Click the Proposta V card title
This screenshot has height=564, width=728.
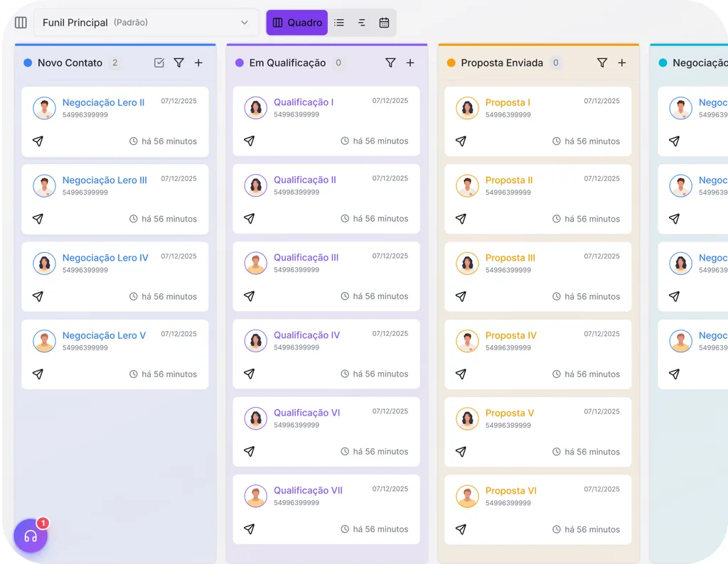point(510,413)
